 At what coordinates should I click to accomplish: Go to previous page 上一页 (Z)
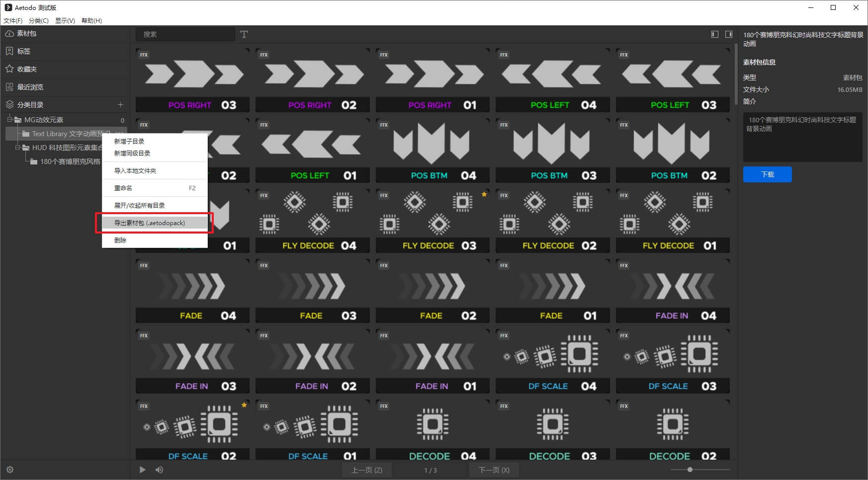tap(367, 470)
